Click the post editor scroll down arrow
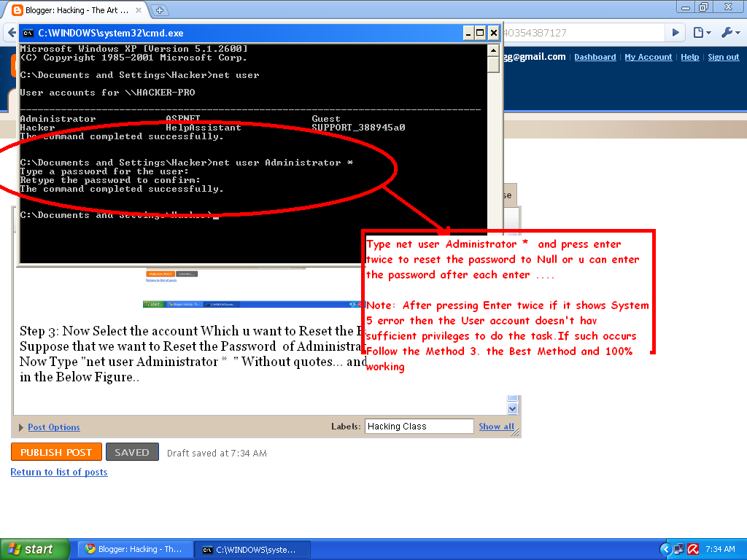Viewport: 747px width, 560px height. click(x=512, y=408)
